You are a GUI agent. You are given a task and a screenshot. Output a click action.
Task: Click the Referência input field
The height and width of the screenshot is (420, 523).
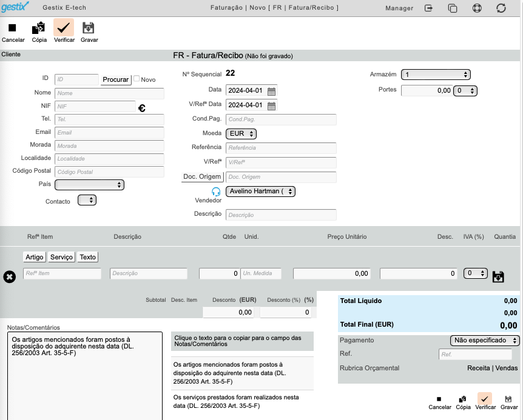(x=281, y=148)
